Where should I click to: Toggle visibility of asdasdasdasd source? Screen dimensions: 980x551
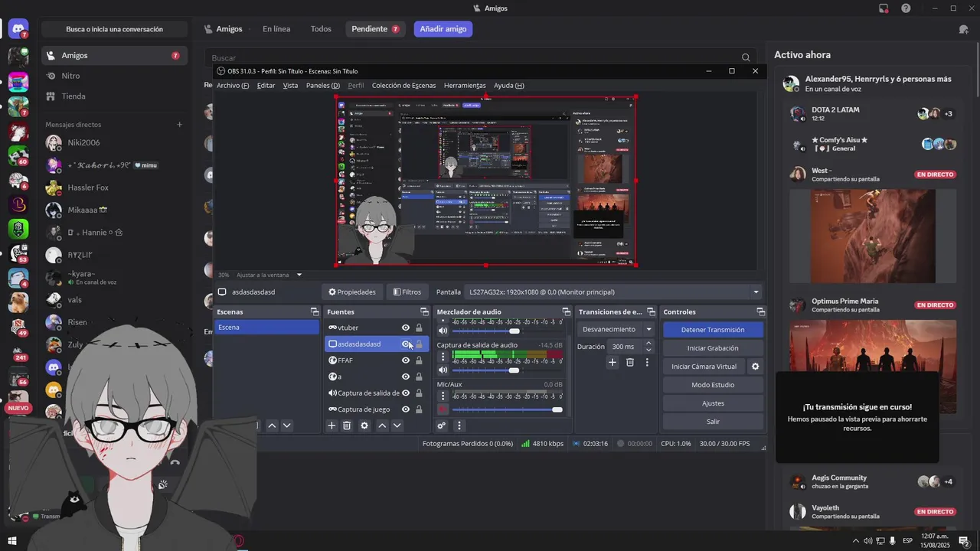click(x=406, y=344)
